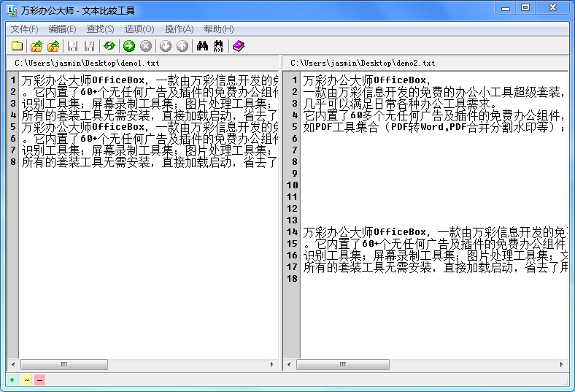
Task: Expand the 选项(O) menu
Action: (139, 29)
